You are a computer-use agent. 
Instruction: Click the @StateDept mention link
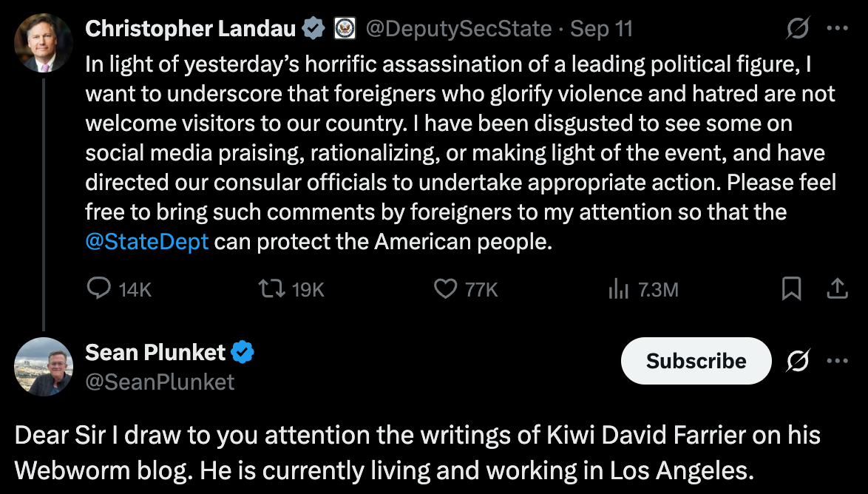click(x=147, y=241)
